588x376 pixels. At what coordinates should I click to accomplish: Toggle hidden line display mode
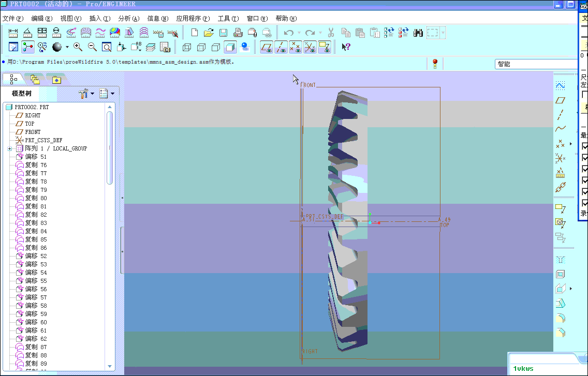[201, 47]
